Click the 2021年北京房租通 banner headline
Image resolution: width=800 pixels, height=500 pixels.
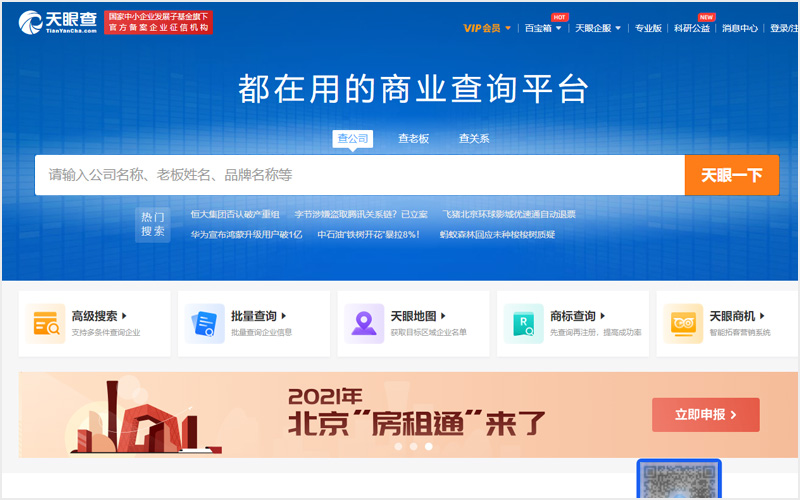(x=417, y=412)
